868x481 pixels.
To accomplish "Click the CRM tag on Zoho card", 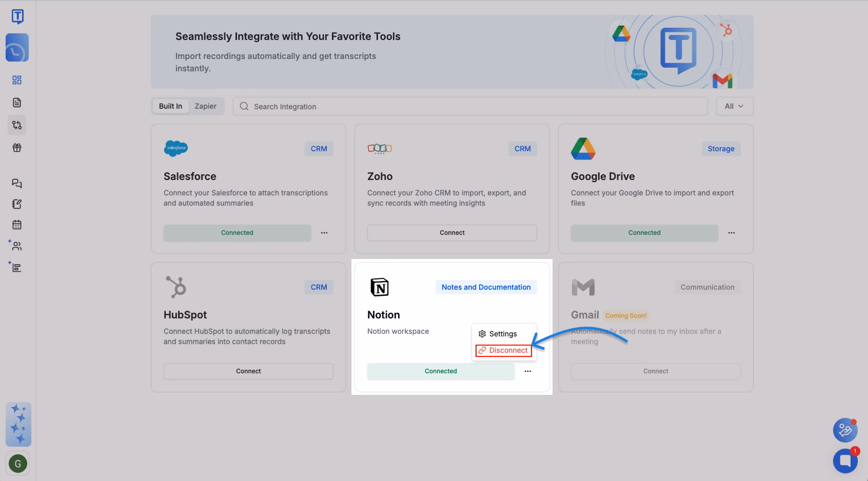I will (523, 149).
